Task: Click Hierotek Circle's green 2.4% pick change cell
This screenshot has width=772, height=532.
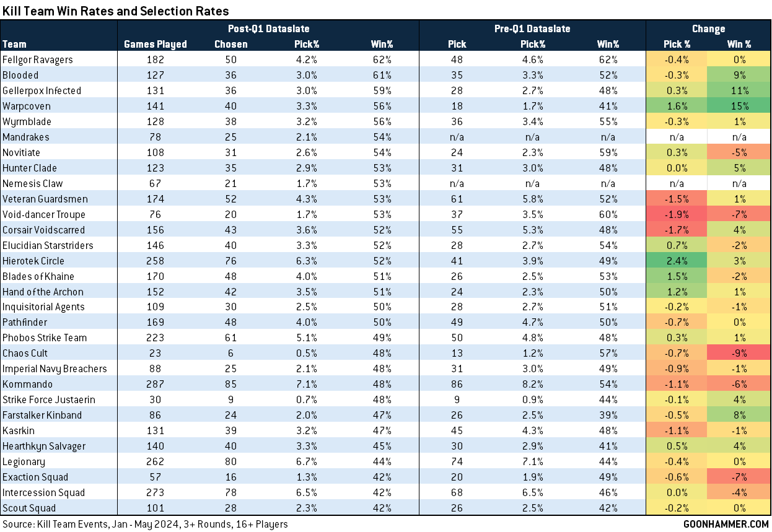Action: 677,261
